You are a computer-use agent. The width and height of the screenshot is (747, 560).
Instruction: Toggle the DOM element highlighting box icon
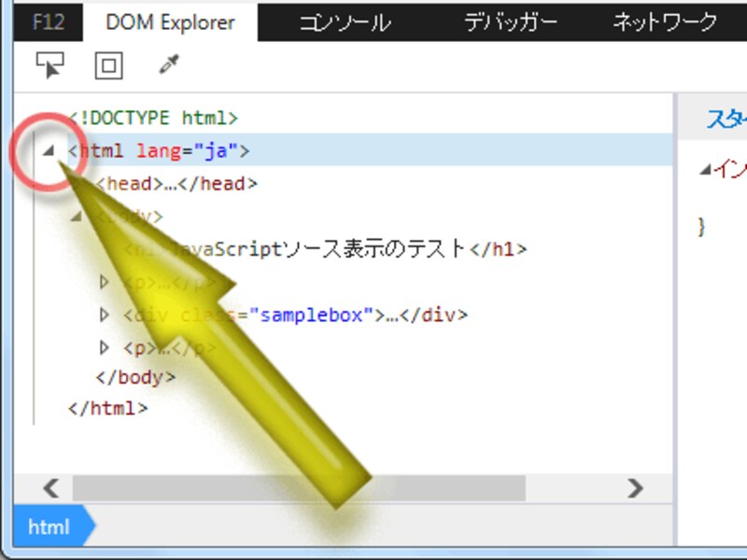[x=109, y=65]
